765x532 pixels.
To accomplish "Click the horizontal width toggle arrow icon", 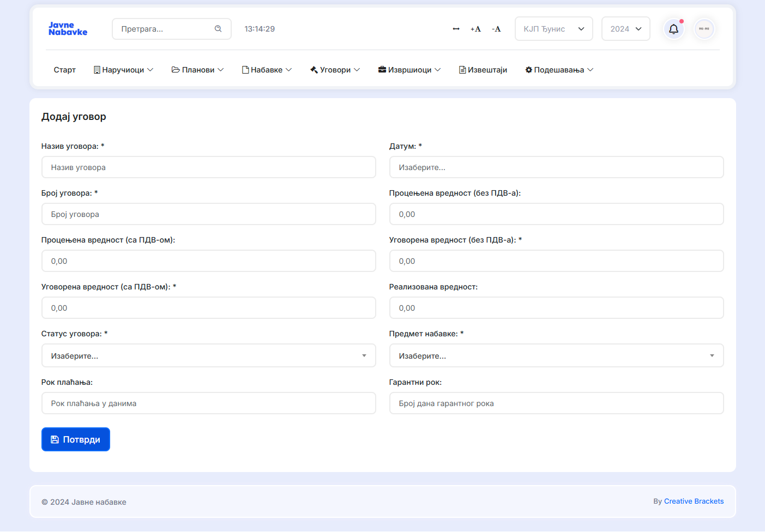I will (456, 29).
